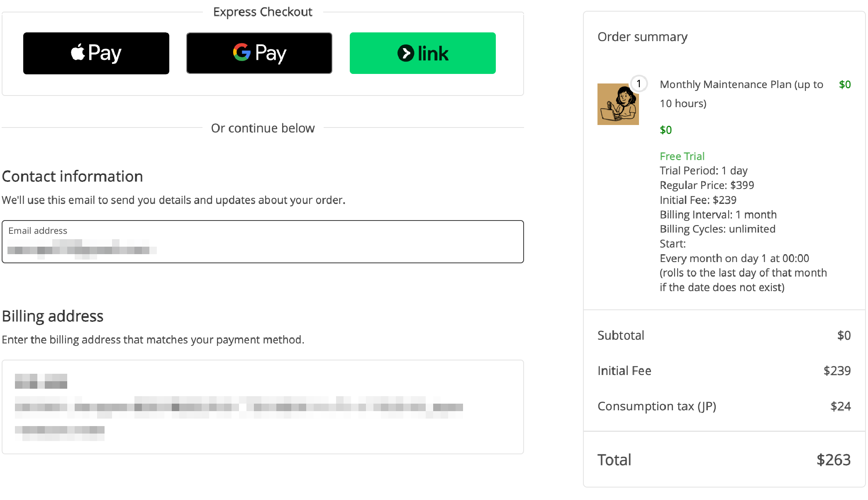Screen dimensions: 868x500
Task: Focus the Email address input field
Action: (263, 242)
